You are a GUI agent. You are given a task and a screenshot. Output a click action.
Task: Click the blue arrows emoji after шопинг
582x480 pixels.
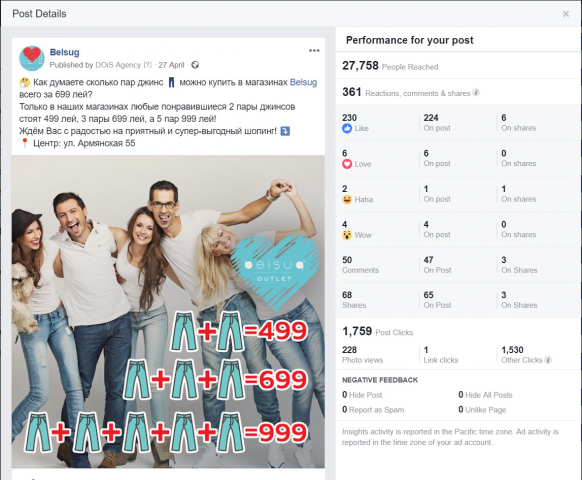tap(285, 131)
